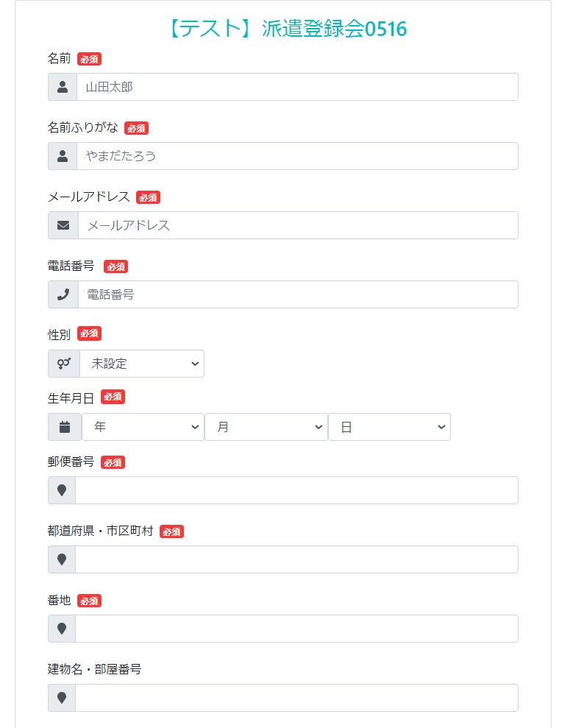Open the 月 birth month dropdown

[266, 427]
